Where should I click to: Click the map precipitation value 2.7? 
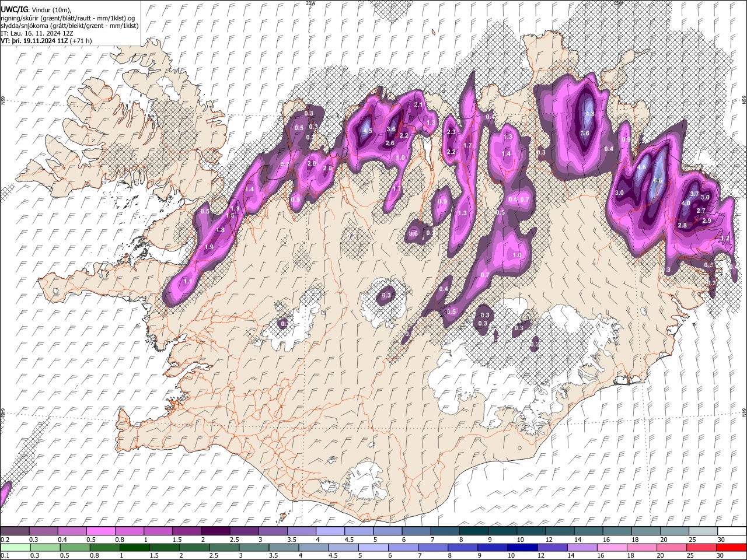701,211
